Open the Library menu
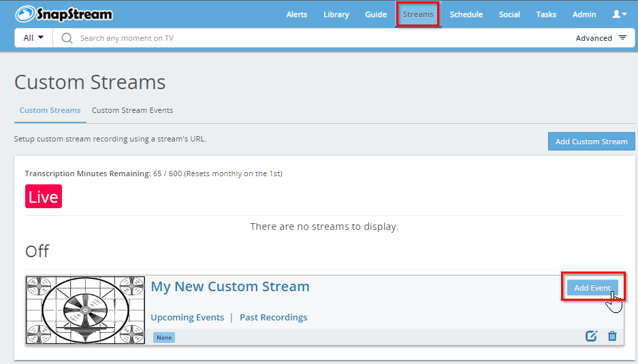The height and width of the screenshot is (364, 638). 336,14
